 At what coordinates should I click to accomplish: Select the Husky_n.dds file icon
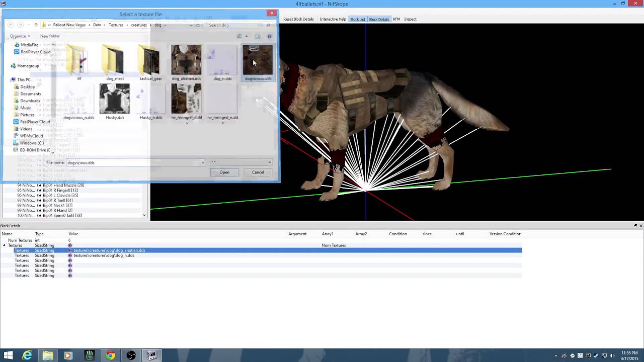coord(150,99)
